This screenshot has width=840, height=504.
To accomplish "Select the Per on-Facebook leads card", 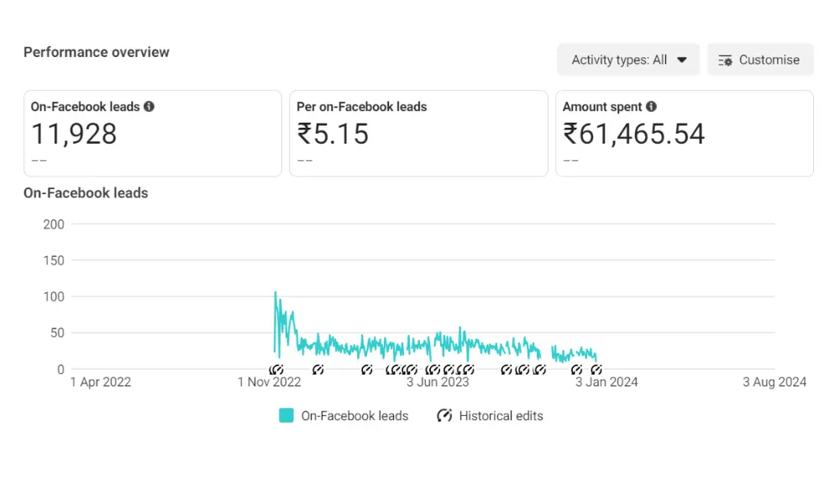I will coord(418,134).
